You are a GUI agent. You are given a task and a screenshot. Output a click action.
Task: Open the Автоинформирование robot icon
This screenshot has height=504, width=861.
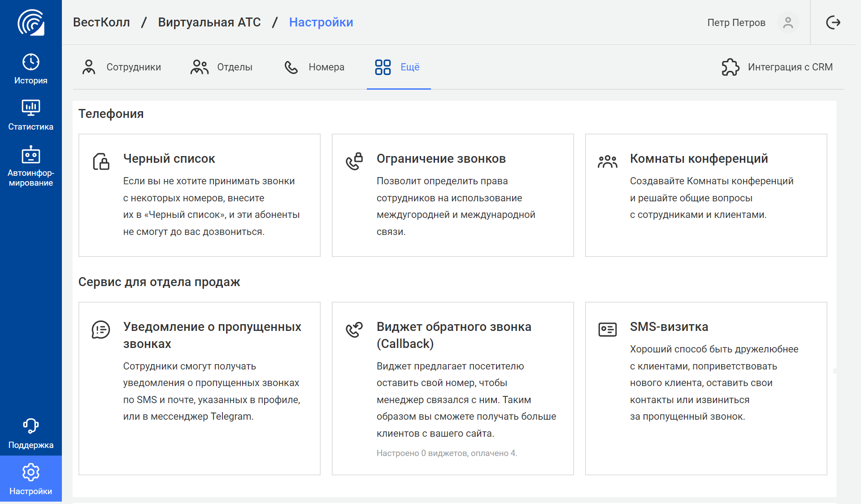(x=31, y=154)
